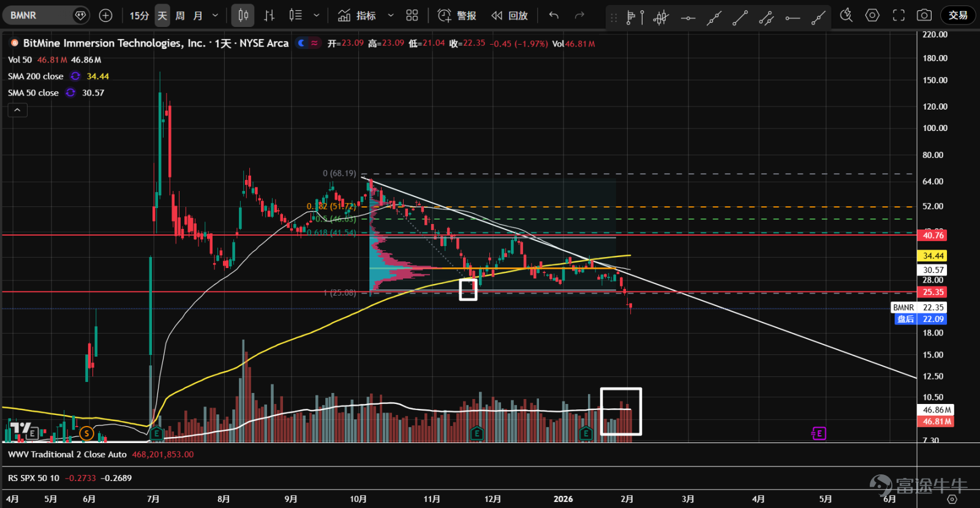Select the horizontal ray drawing tool
The image size is (980, 508).
[793, 17]
